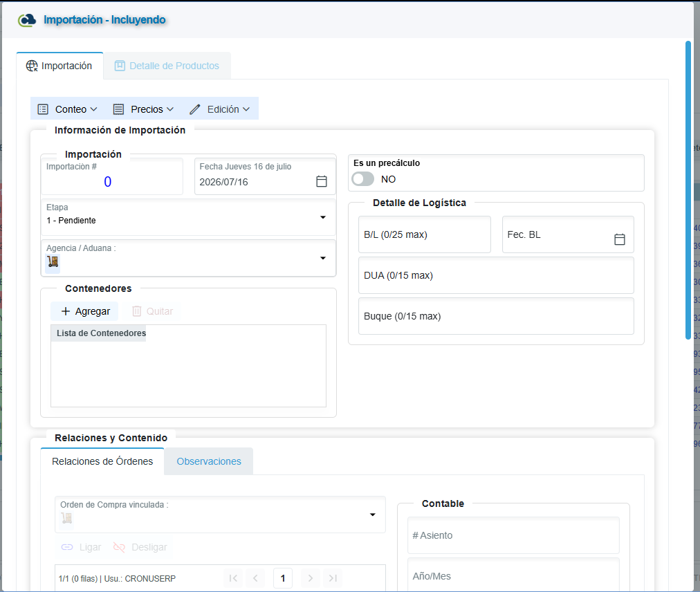
Task: Click the Orden de Compra trolley icon
Action: click(x=66, y=518)
